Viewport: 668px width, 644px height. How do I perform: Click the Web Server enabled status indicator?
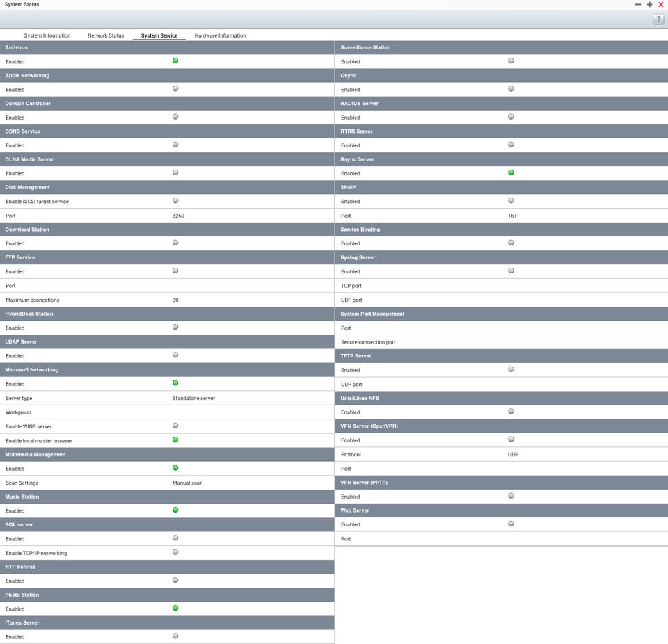511,524
